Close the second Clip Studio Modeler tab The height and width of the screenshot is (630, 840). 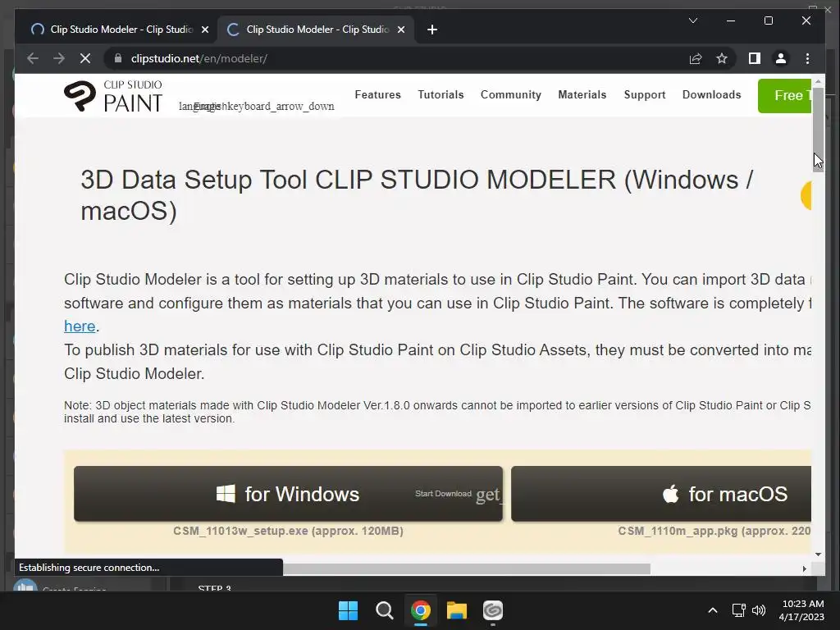click(400, 30)
